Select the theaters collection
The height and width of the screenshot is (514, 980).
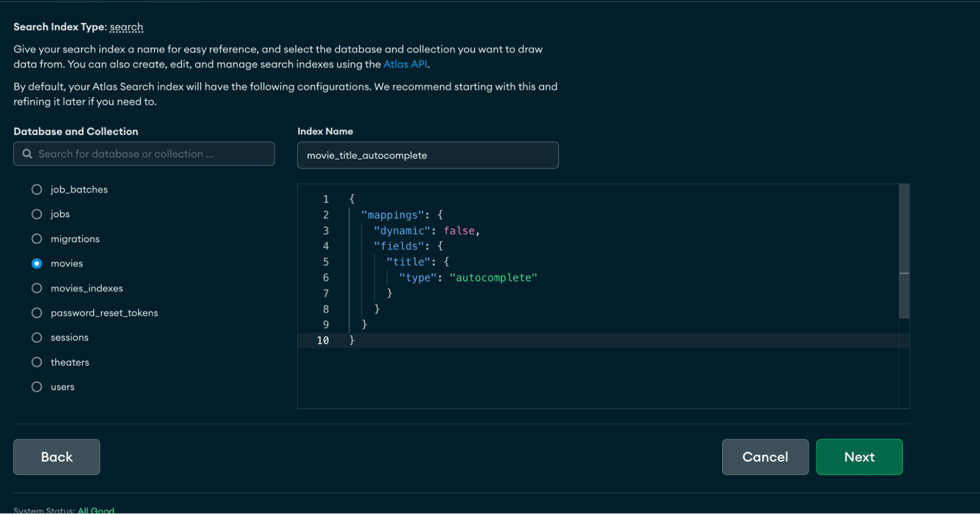(x=37, y=362)
